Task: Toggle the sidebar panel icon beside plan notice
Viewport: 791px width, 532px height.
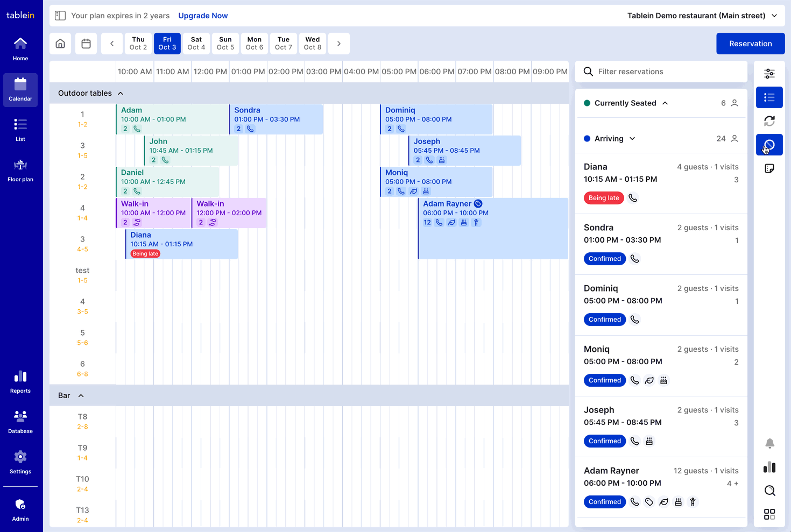Action: point(60,16)
